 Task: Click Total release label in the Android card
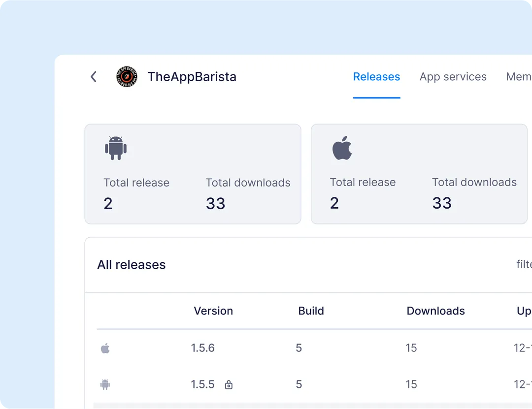click(136, 183)
